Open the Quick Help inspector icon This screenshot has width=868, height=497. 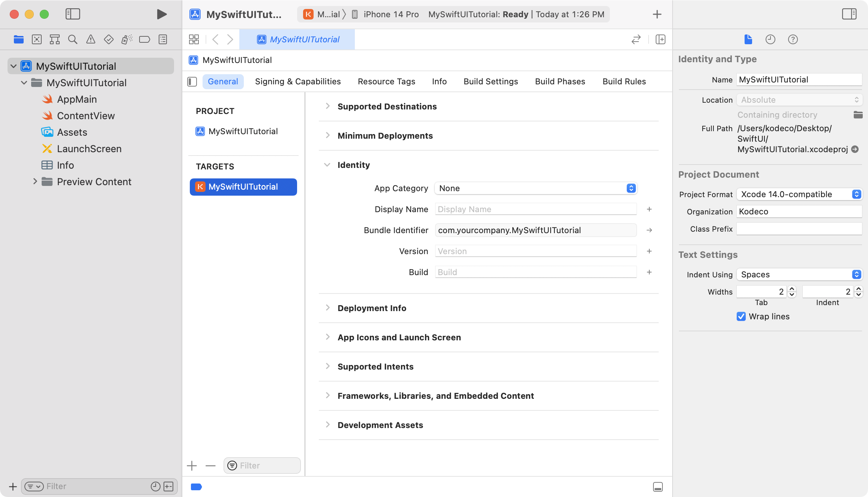793,39
